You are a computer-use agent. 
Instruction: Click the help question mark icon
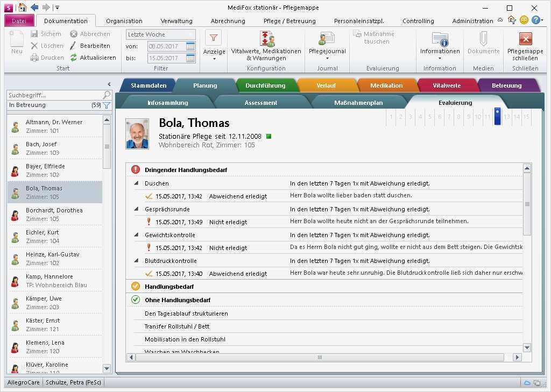535,20
